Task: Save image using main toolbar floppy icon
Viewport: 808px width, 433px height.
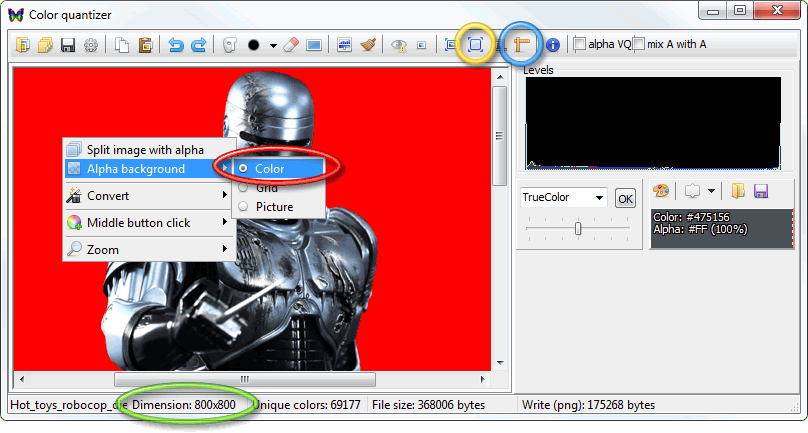Action: click(x=68, y=45)
